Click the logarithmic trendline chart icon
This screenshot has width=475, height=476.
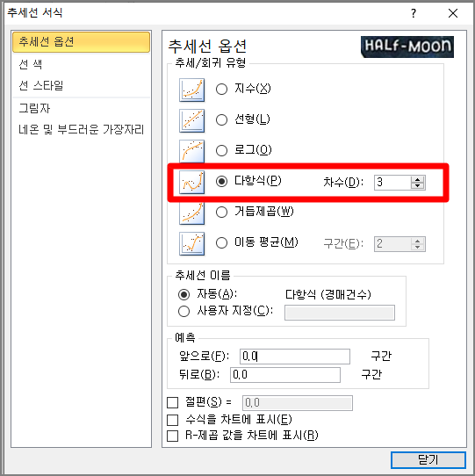click(191, 151)
